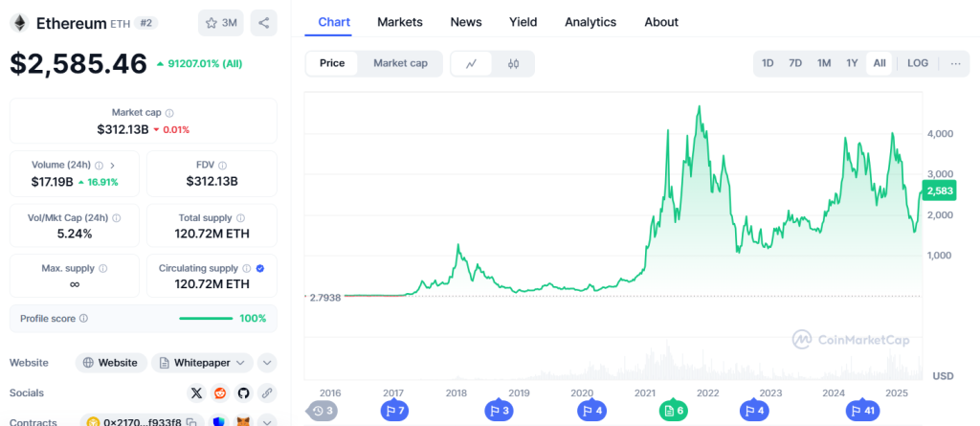This screenshot has height=426, width=980.
Task: Click the MetaMask fox icon
Action: point(243,421)
